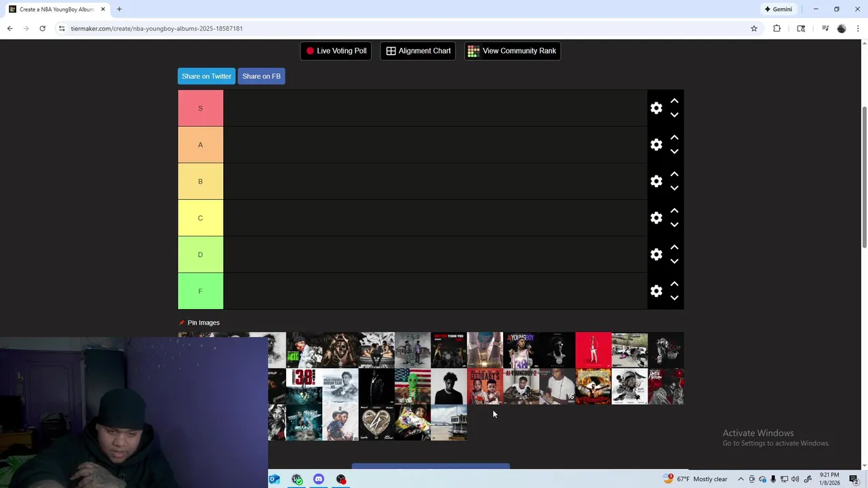
Task: Open settings gear for the C tier
Action: pyautogui.click(x=656, y=218)
